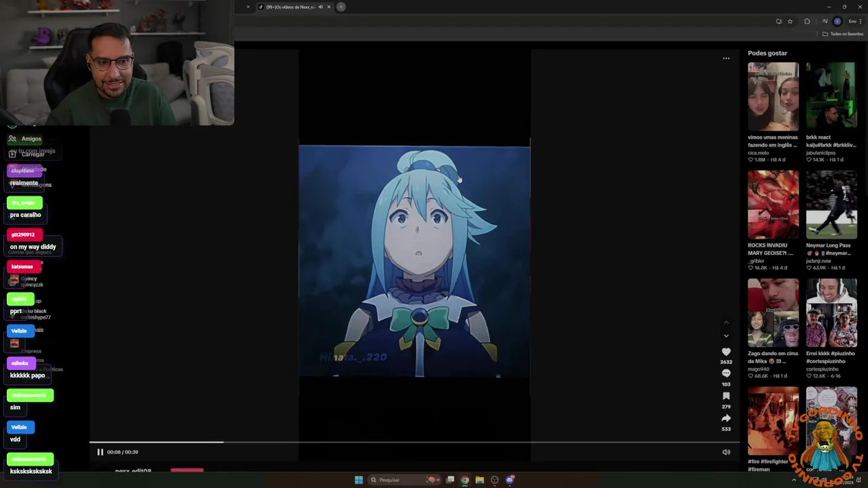The width and height of the screenshot is (868, 488).
Task: Click the jadsnjr.new author name
Action: pyautogui.click(x=819, y=261)
